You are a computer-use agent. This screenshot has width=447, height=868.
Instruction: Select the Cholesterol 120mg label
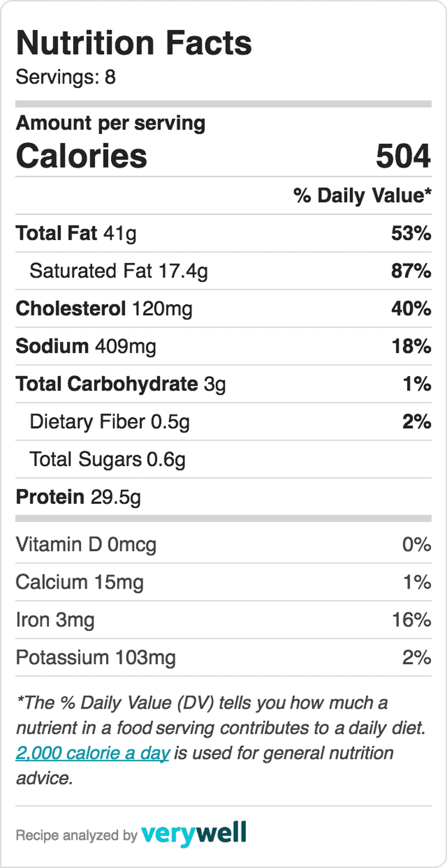pos(104,309)
